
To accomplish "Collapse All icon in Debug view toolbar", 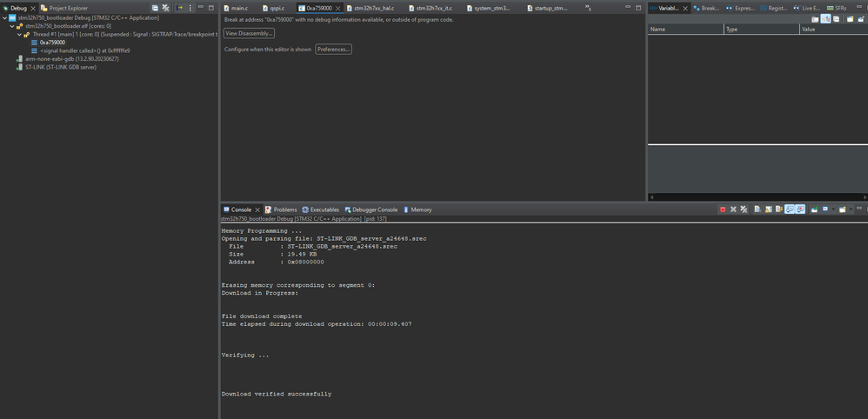I will pos(155,8).
